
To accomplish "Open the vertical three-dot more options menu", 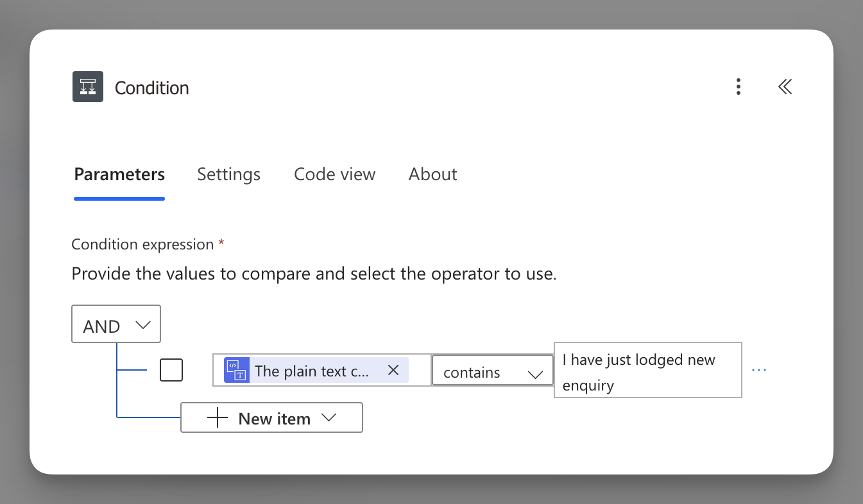I will (739, 87).
